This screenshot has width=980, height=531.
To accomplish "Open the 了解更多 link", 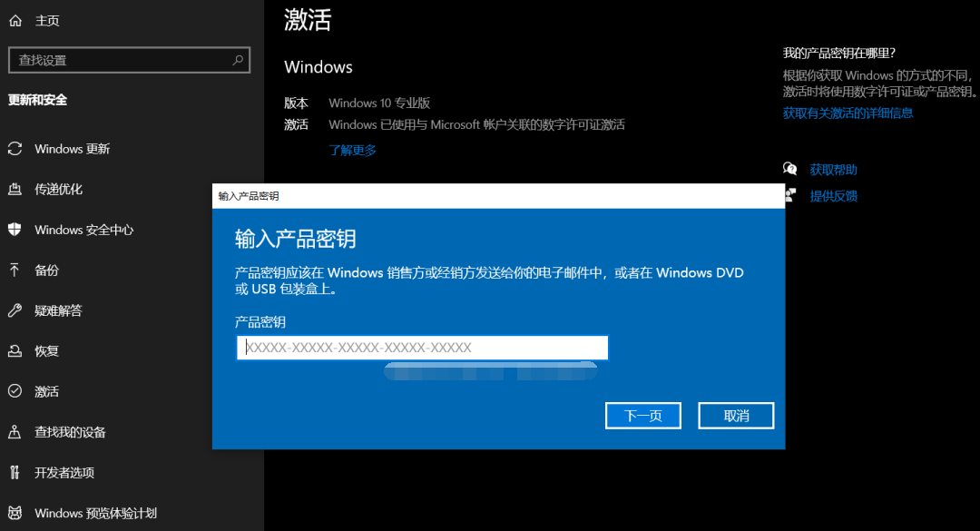I will [x=352, y=150].
